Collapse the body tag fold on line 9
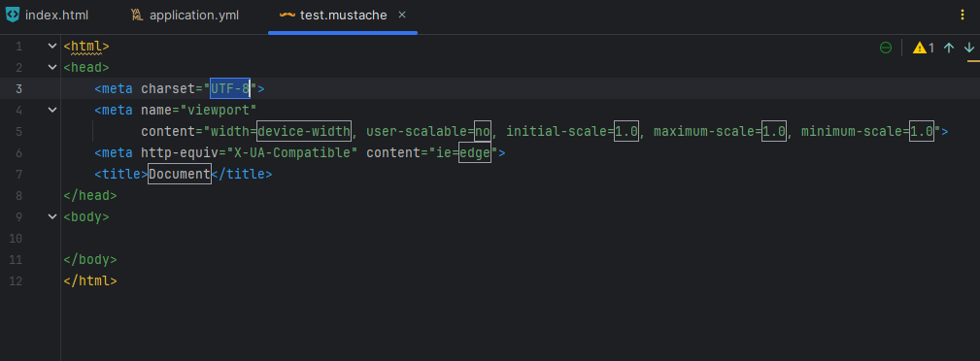This screenshot has height=361, width=980. 52,216
